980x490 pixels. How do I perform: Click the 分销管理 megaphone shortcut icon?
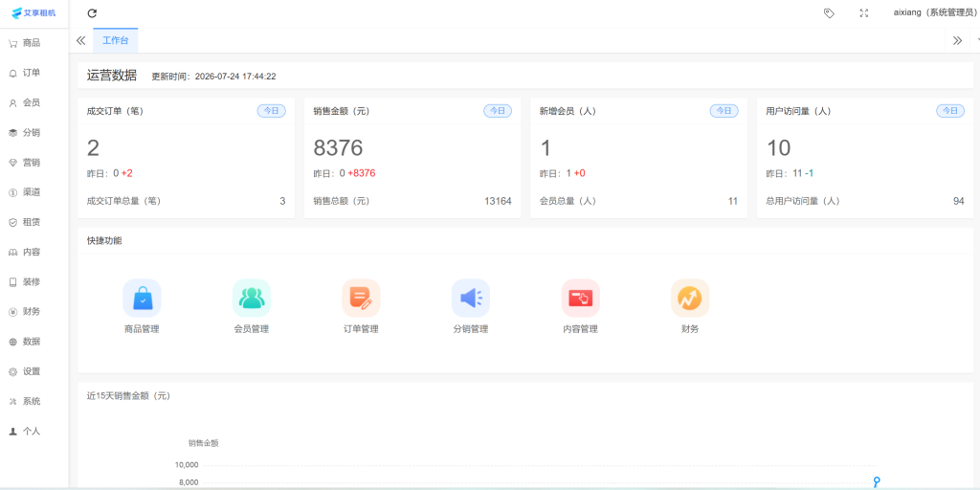click(x=471, y=299)
